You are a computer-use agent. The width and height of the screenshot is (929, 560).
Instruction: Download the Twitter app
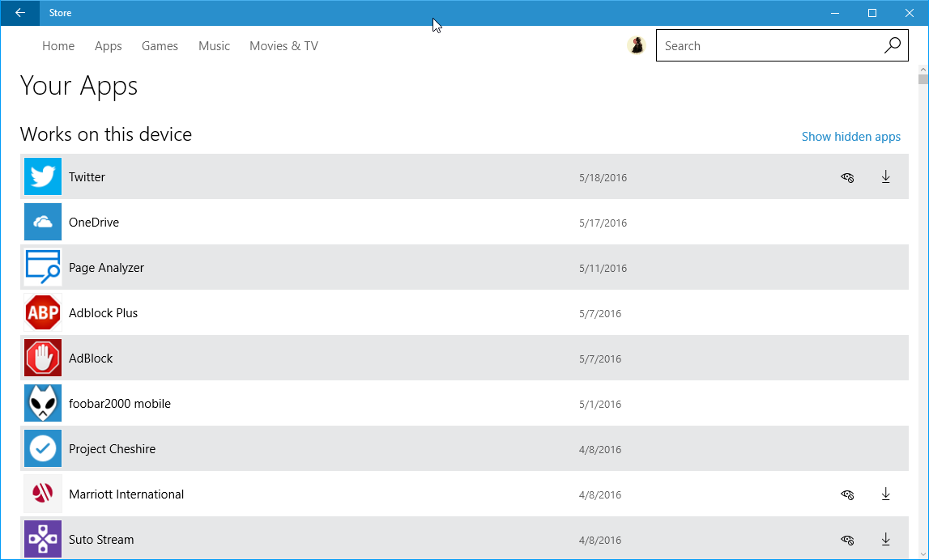click(886, 177)
